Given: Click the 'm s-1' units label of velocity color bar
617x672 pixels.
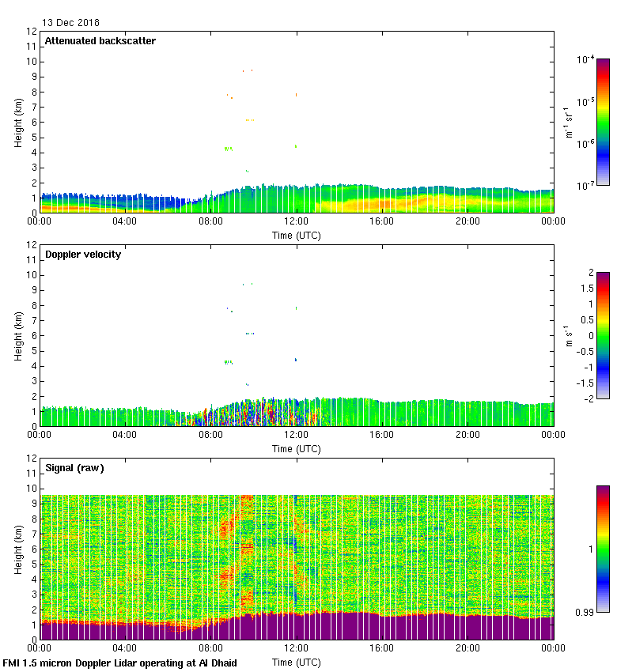Looking at the screenshot, I should [569, 337].
